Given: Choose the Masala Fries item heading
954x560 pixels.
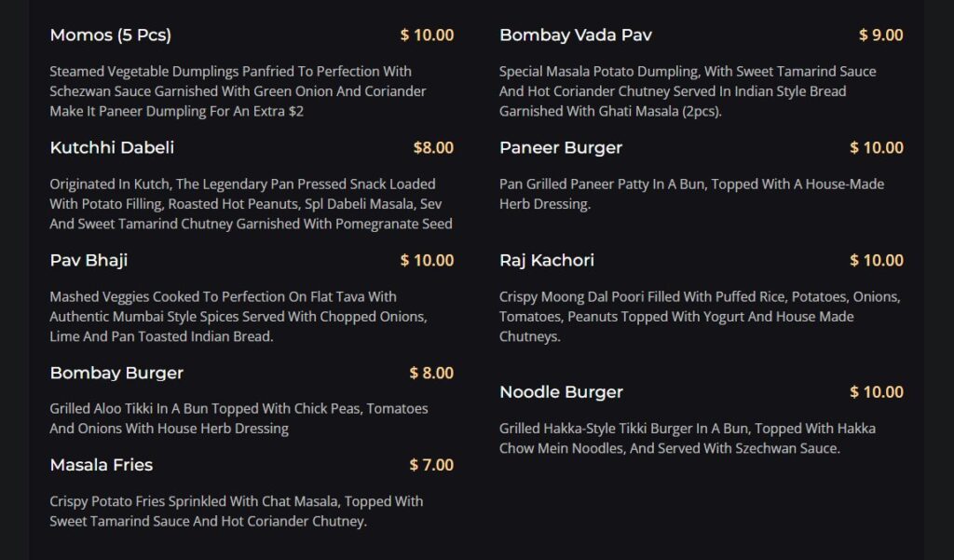Looking at the screenshot, I should tap(101, 465).
